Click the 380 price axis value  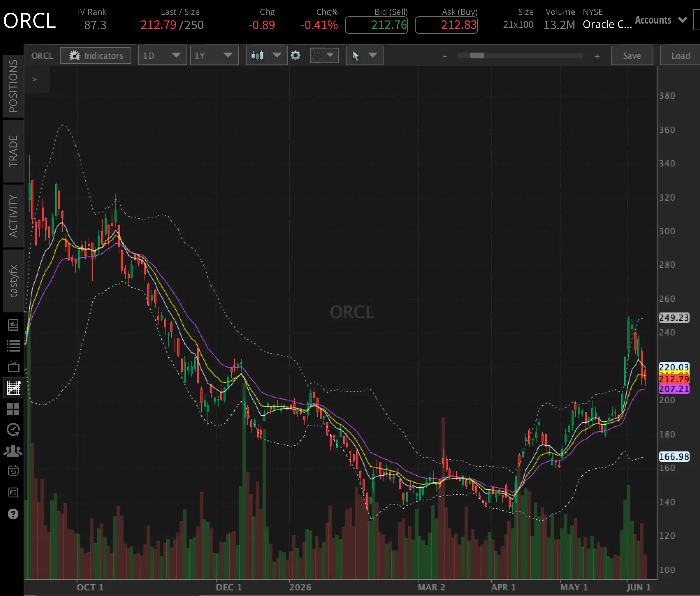(x=667, y=95)
